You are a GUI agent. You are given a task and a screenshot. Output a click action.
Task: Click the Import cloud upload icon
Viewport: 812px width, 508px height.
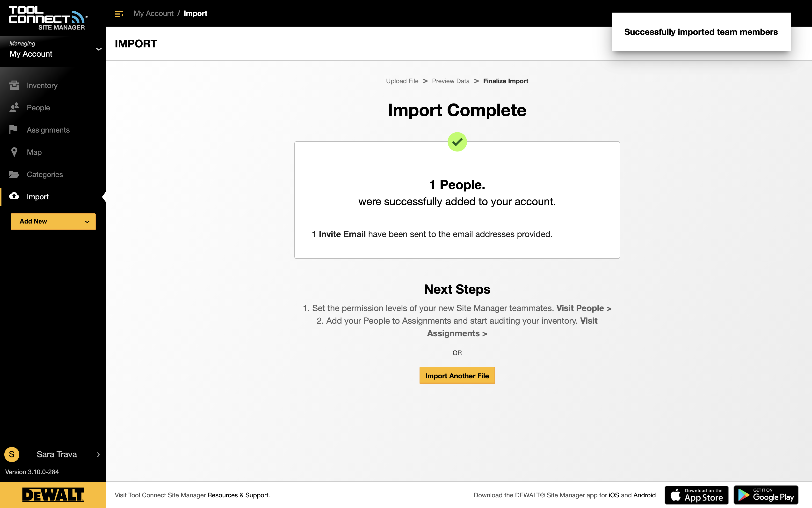(x=14, y=196)
